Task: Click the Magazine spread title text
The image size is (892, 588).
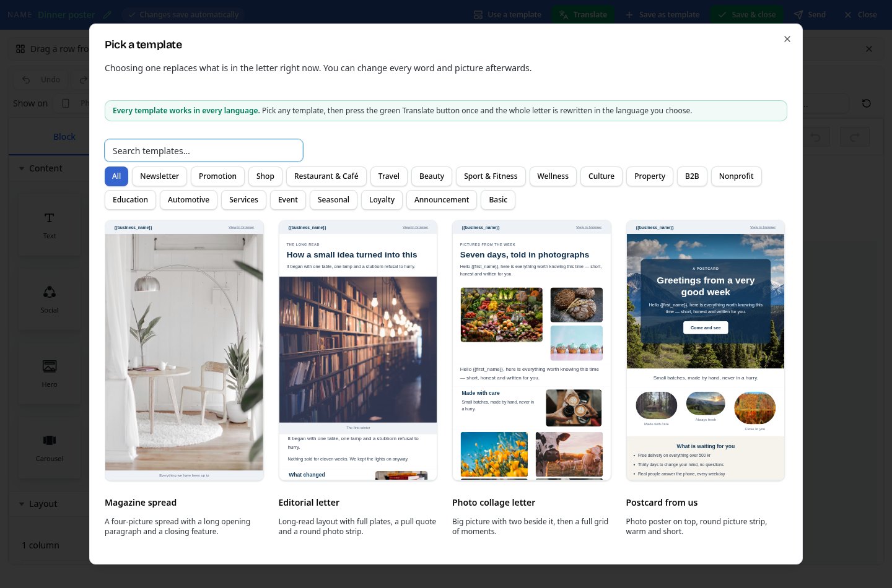Action: [x=141, y=503]
